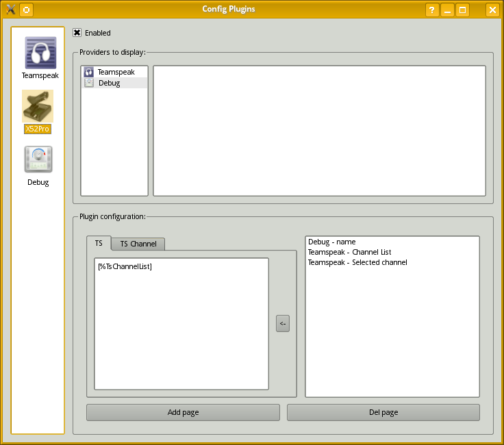Click the question mark help button
This screenshot has height=445, width=504.
coord(432,10)
